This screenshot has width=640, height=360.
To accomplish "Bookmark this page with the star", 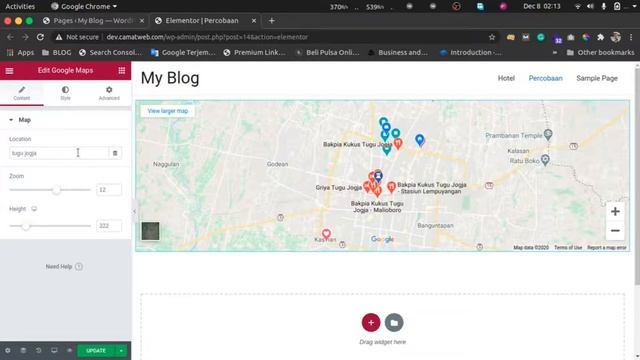I will pyautogui.click(x=492, y=37).
